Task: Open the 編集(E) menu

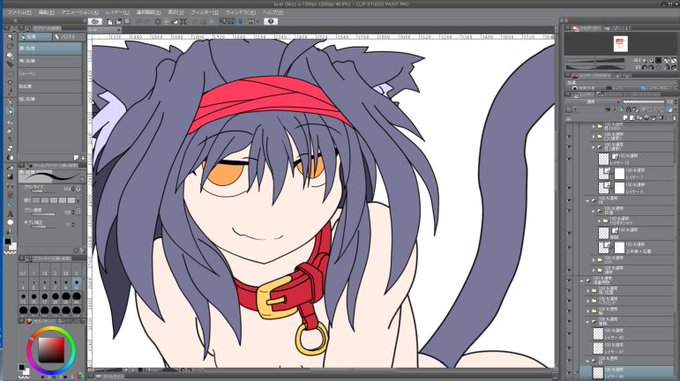Action: coord(46,13)
